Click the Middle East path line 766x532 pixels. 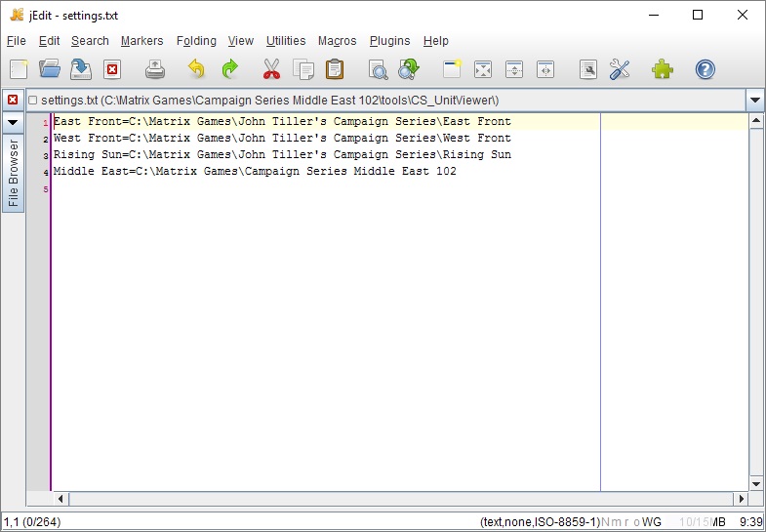[x=255, y=171]
